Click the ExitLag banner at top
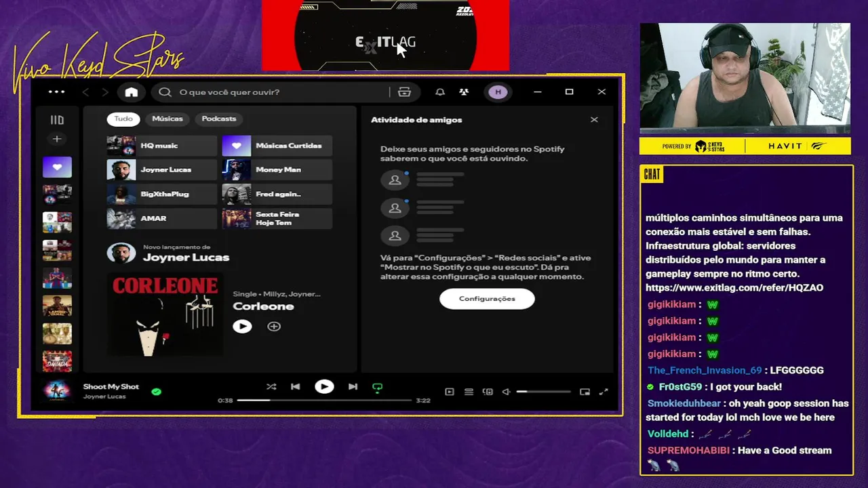 click(x=385, y=35)
